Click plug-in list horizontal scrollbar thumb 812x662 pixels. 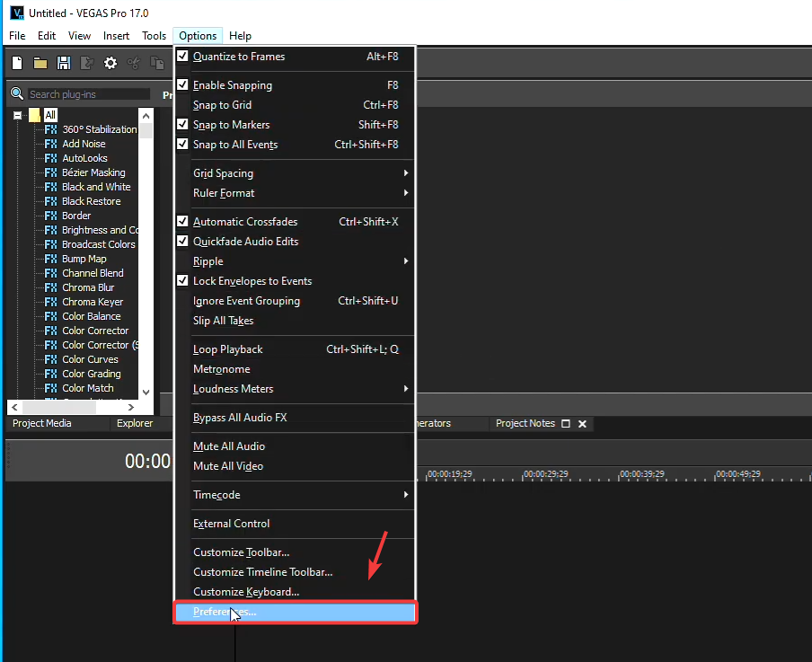pos(59,407)
